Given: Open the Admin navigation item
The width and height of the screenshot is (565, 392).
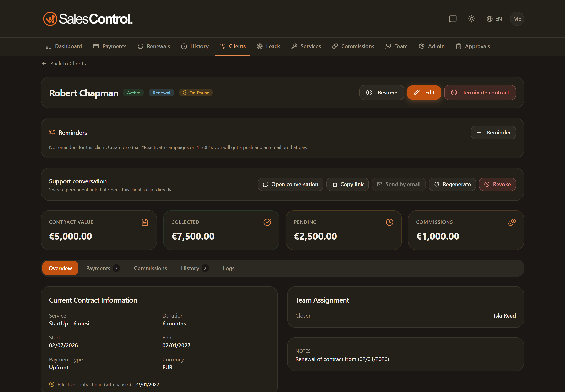Looking at the screenshot, I should coord(431,46).
